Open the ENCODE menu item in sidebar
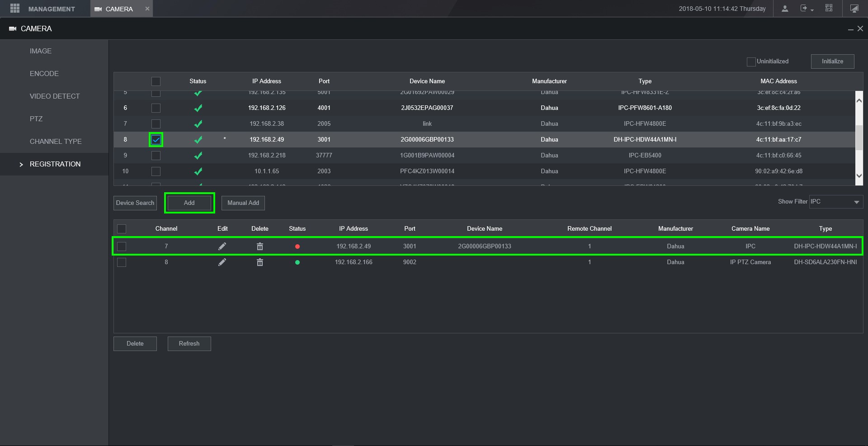Viewport: 868px width, 446px height. click(44, 74)
